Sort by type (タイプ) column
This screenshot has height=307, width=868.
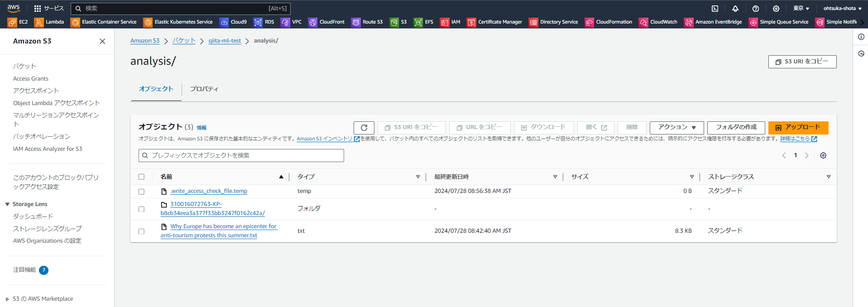418,177
